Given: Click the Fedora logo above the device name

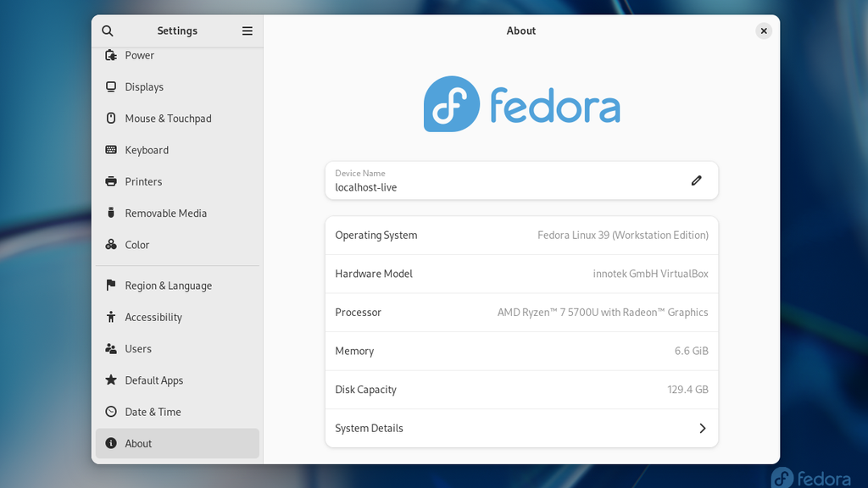Looking at the screenshot, I should point(520,104).
